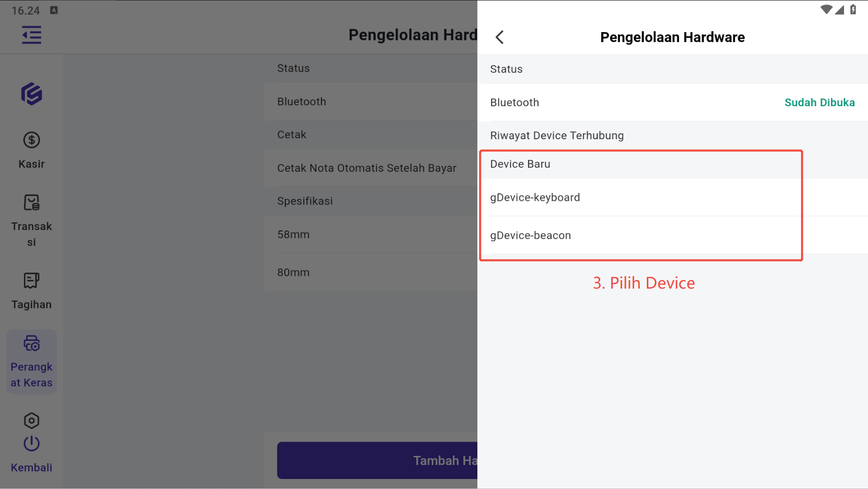Viewport: 868px width, 489px height.
Task: Click the back arrow in Pengelolaan Hardware panel
Action: 499,37
